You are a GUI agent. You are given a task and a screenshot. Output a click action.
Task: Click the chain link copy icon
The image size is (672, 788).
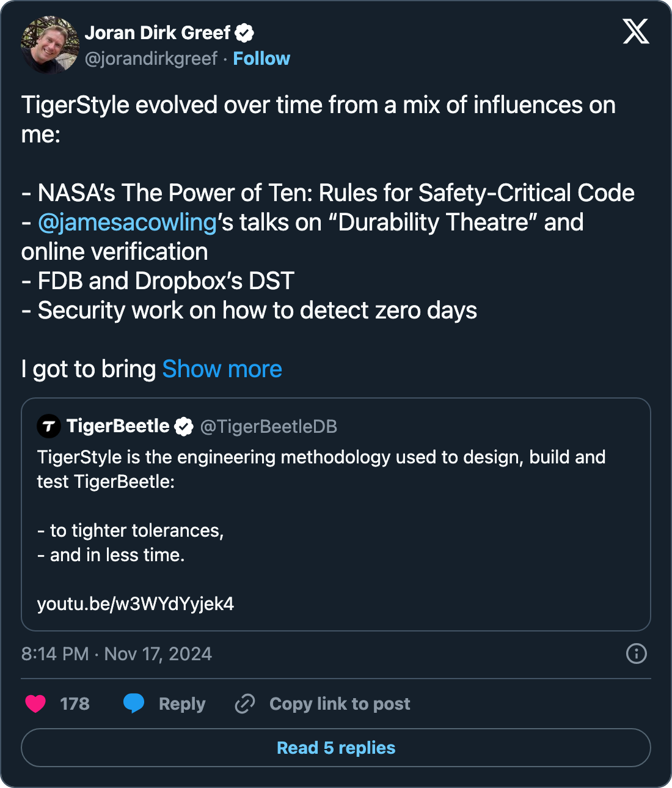coord(245,704)
